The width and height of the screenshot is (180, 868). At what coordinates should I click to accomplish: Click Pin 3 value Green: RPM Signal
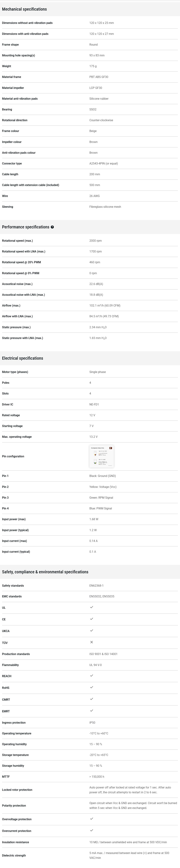tap(101, 498)
